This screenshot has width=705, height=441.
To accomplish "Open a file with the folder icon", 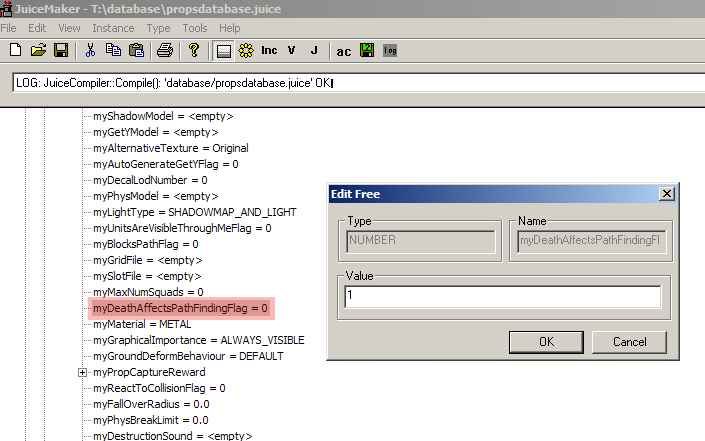I will (38, 50).
